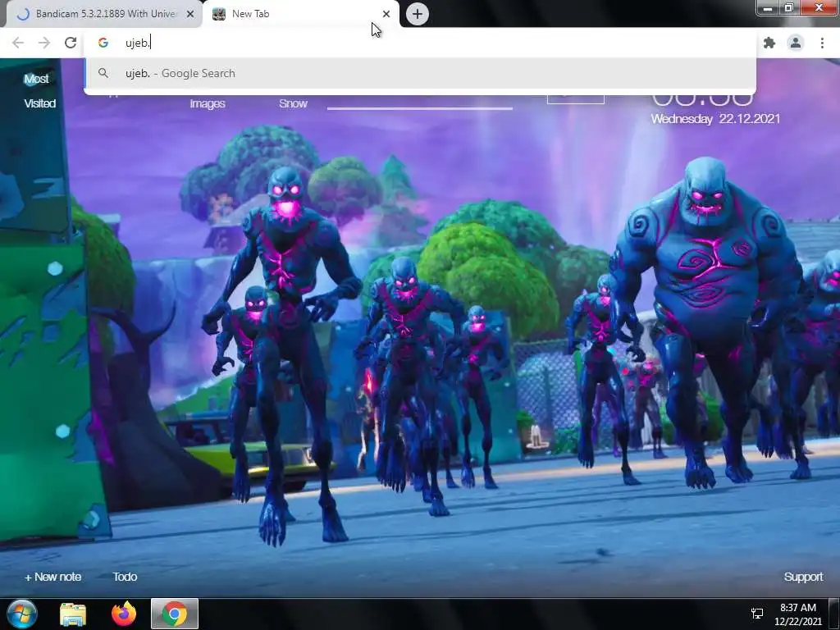Click the Chrome taskbar icon

[175, 614]
